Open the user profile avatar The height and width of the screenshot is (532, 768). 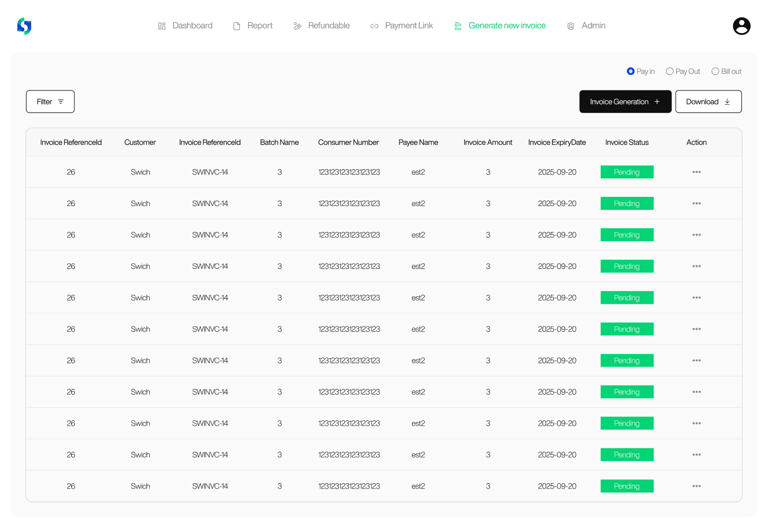click(x=741, y=26)
